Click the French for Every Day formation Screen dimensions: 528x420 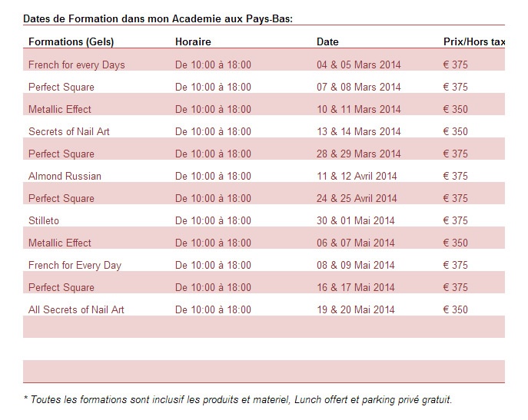(75, 265)
